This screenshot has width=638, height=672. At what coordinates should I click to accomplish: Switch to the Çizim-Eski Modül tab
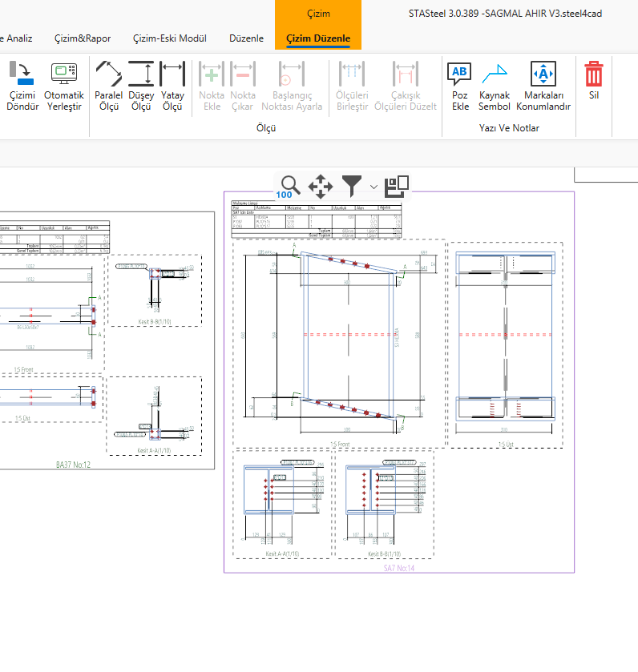170,38
